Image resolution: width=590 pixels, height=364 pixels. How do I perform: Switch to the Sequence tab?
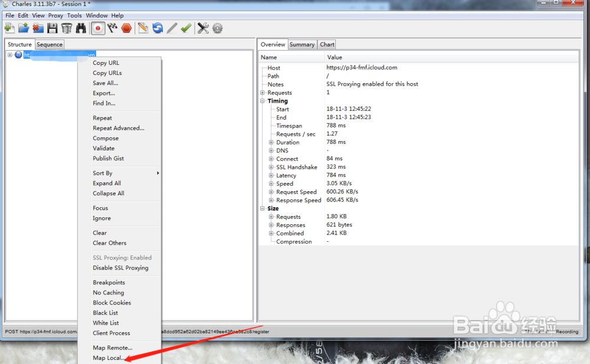(x=50, y=44)
